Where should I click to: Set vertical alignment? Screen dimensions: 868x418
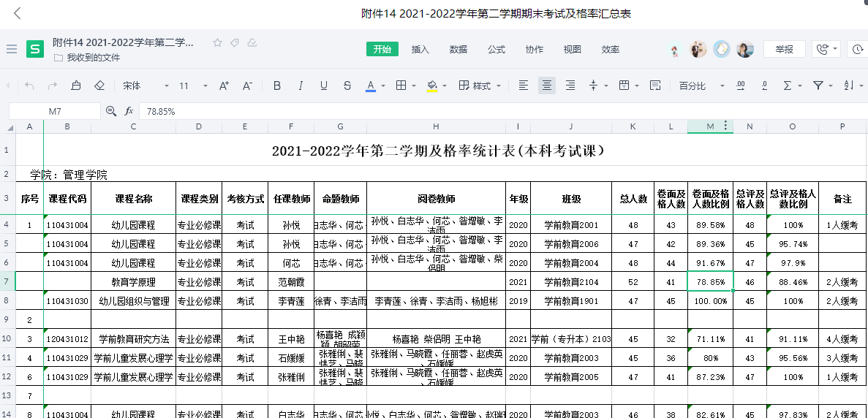594,85
